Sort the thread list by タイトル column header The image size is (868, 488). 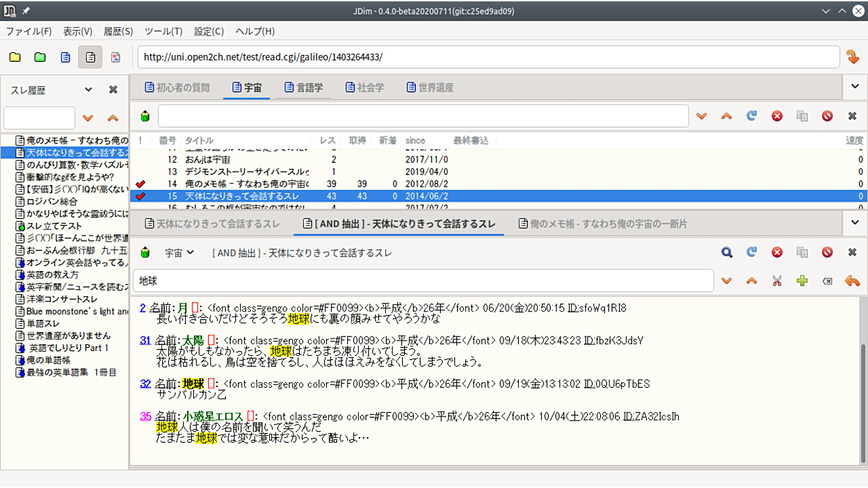pyautogui.click(x=200, y=140)
